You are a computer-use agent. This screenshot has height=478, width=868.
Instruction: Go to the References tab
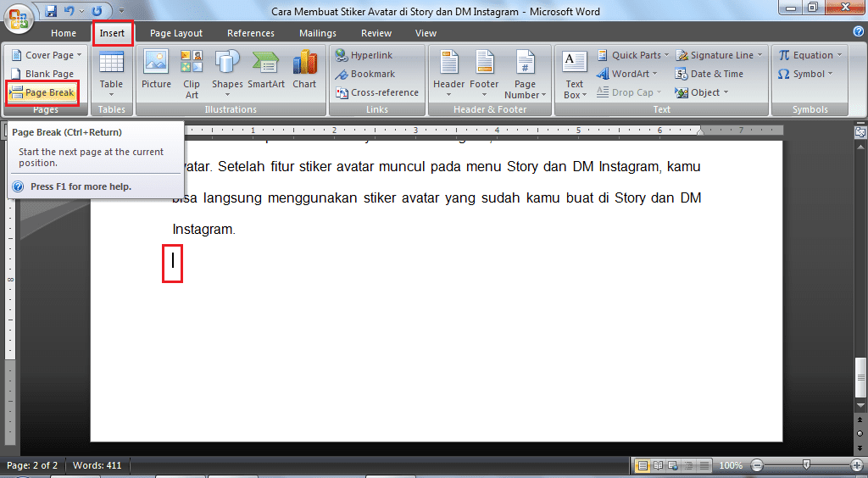pyautogui.click(x=251, y=33)
